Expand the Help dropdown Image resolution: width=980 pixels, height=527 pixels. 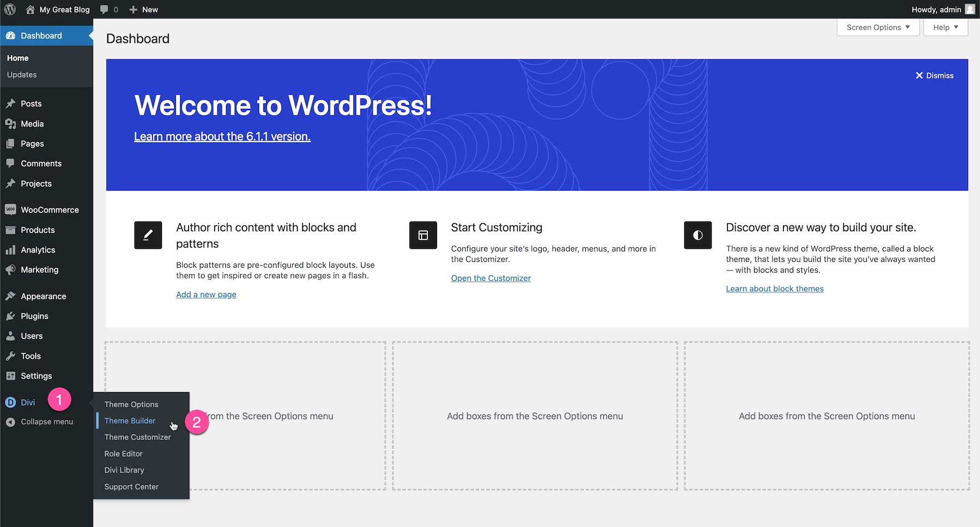pyautogui.click(x=945, y=27)
